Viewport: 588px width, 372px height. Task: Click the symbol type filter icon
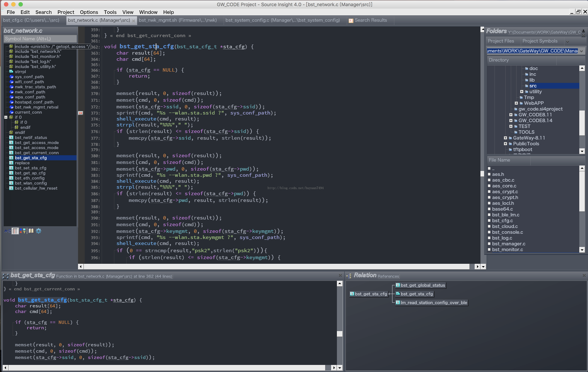pos(23,231)
